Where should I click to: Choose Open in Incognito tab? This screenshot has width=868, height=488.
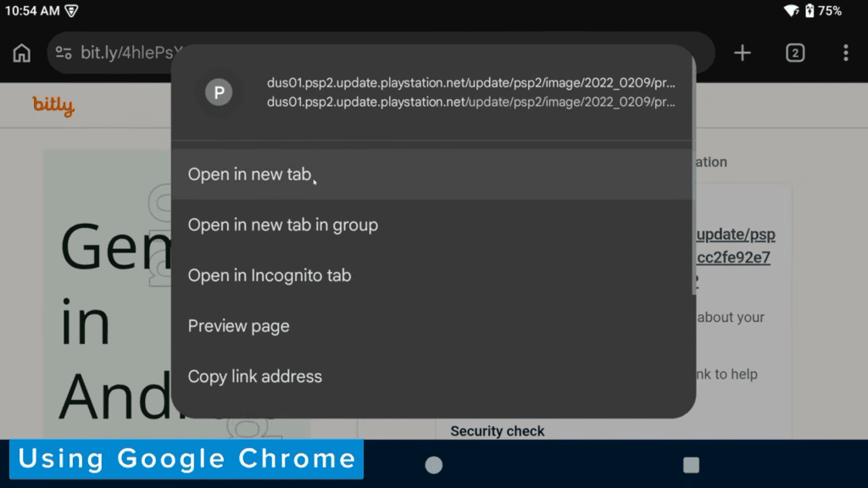pyautogui.click(x=431, y=275)
